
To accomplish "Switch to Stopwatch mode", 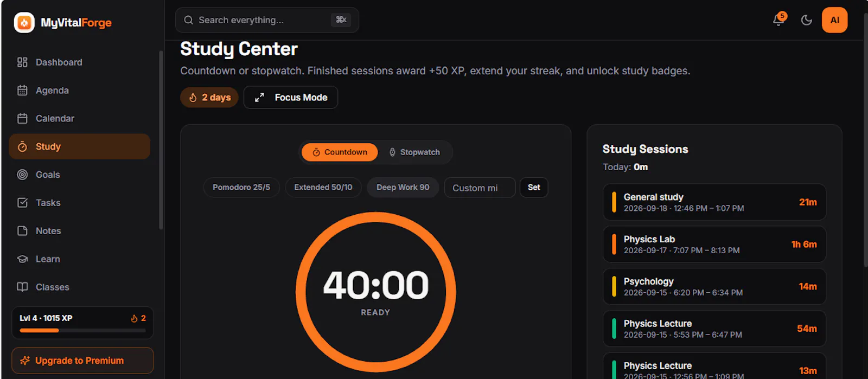I will coord(414,152).
